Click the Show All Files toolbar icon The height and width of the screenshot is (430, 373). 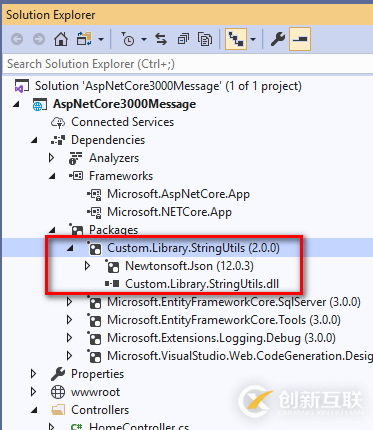coord(205,39)
